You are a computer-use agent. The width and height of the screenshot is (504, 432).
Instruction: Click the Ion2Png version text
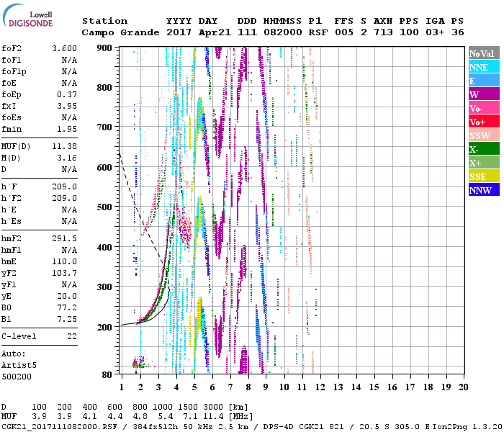click(468, 426)
